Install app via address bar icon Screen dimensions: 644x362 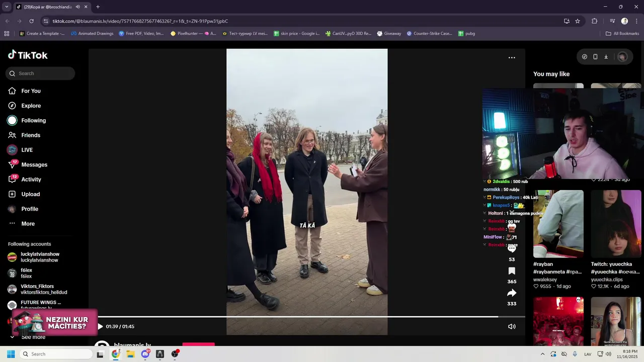(567, 21)
